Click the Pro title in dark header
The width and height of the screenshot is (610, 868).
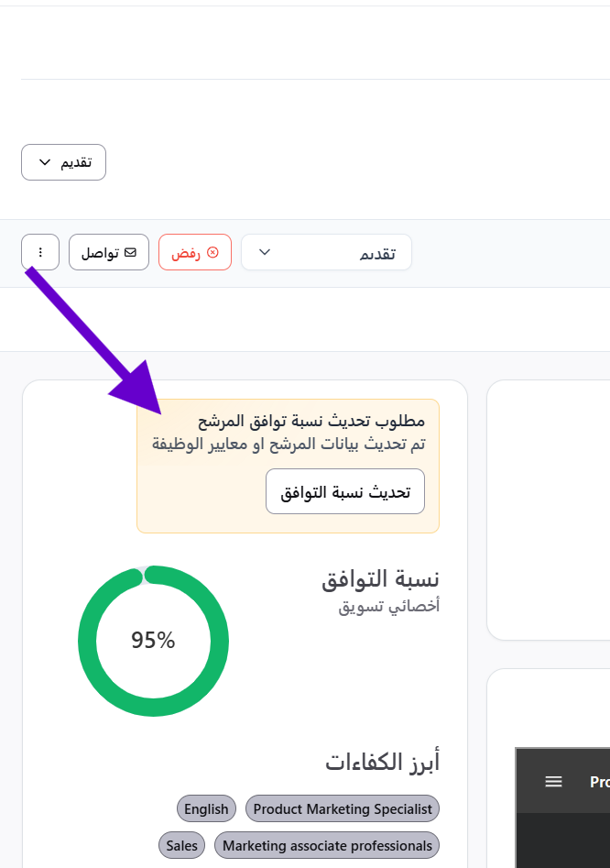tap(599, 782)
